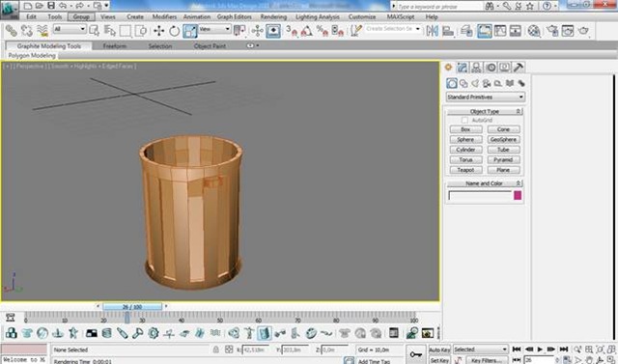Toggle the selection lock icon
Image resolution: width=618 pixels, height=364 pixels.
click(x=215, y=350)
